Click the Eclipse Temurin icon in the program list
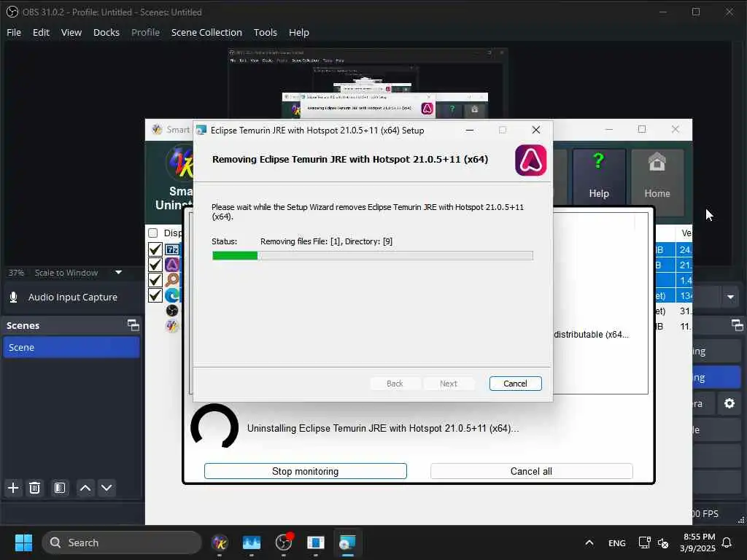Screen dimensions: 747x560 coord(172,265)
